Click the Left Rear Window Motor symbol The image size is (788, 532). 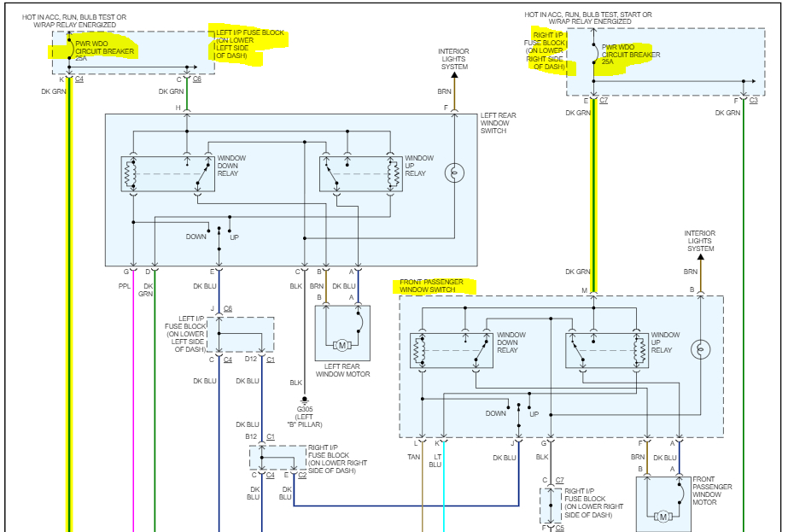click(x=341, y=346)
